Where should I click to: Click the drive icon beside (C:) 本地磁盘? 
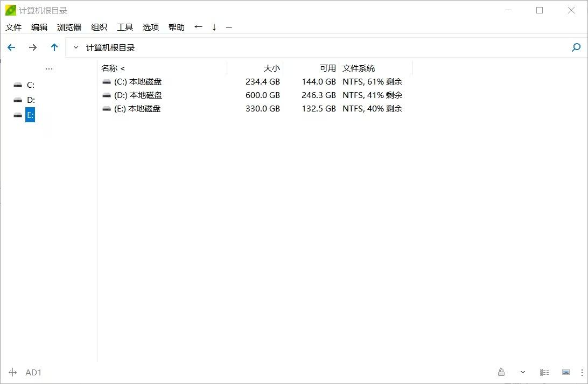pos(107,82)
